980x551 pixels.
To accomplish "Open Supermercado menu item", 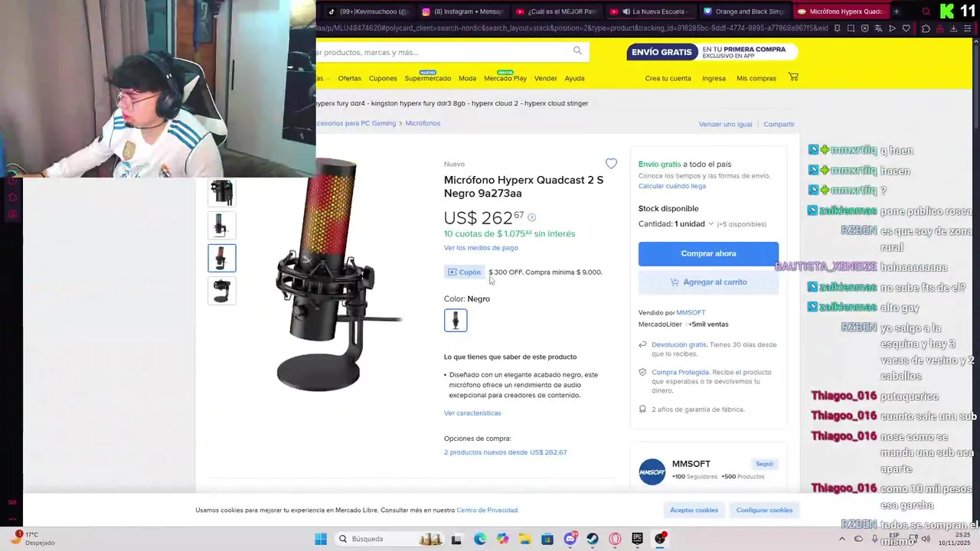I will pos(428,78).
